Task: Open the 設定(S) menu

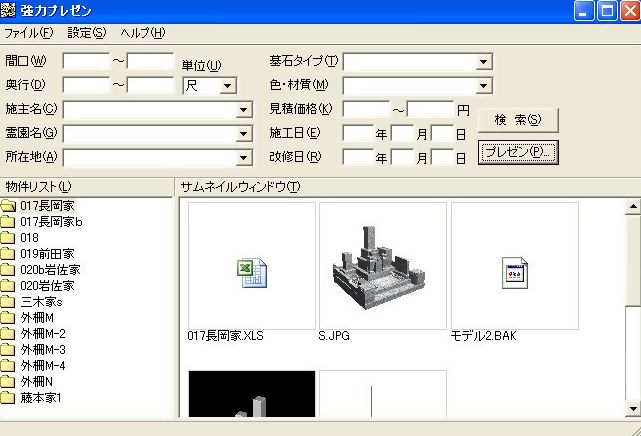Action: pyautogui.click(x=87, y=33)
